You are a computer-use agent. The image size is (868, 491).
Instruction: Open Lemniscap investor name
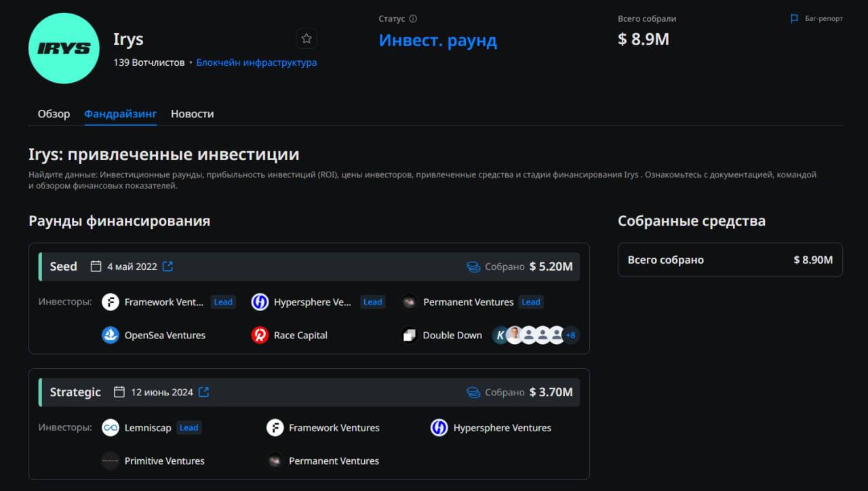coord(148,428)
